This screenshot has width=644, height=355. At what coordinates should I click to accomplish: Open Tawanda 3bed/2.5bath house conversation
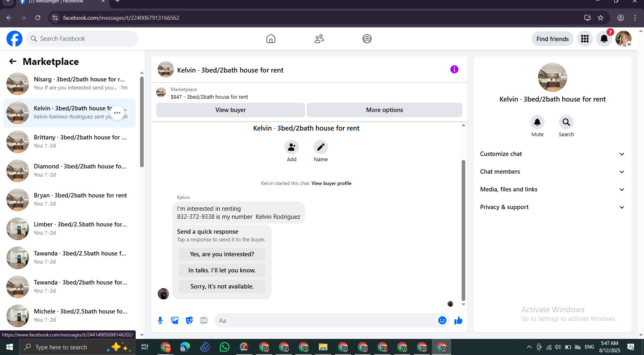click(69, 258)
